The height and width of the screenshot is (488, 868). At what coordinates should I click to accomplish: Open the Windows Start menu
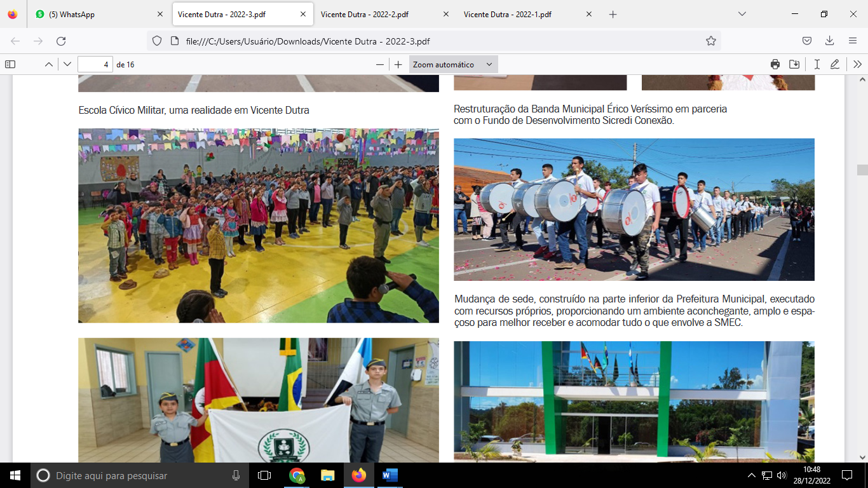(15, 475)
